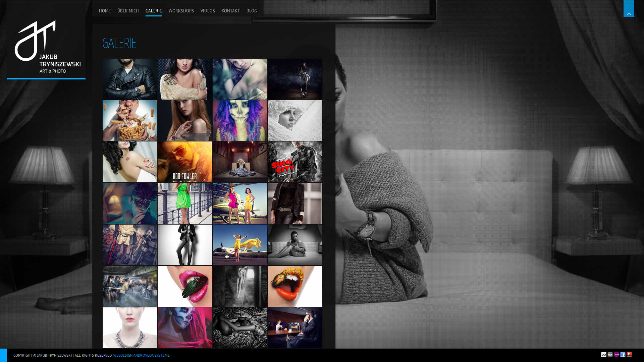Screen dimensions: 644x362
Task: Click the MK social icon
Action: (x=610, y=355)
